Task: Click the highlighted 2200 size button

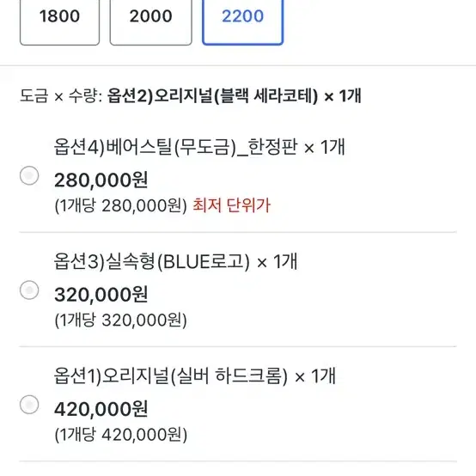Action: pos(242,21)
